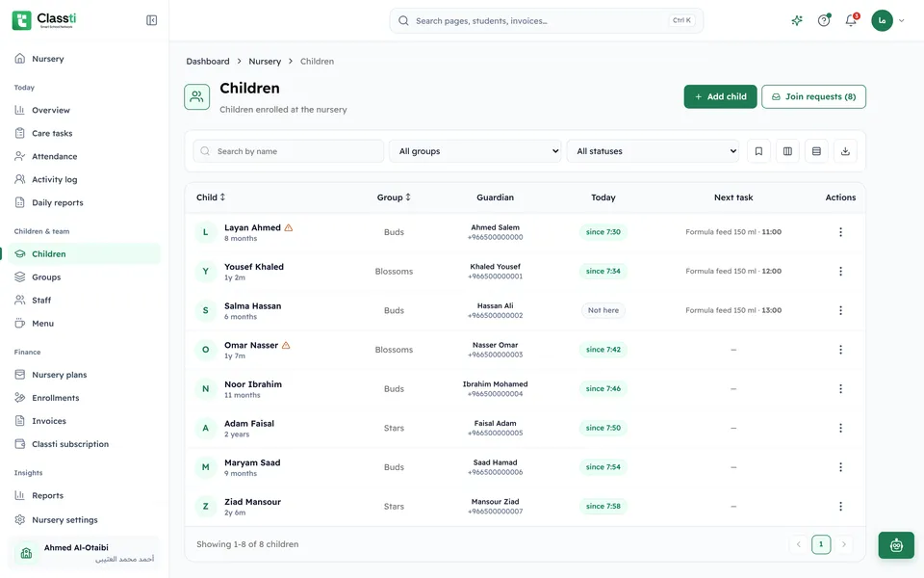Open the column visibility icon

[x=787, y=151]
